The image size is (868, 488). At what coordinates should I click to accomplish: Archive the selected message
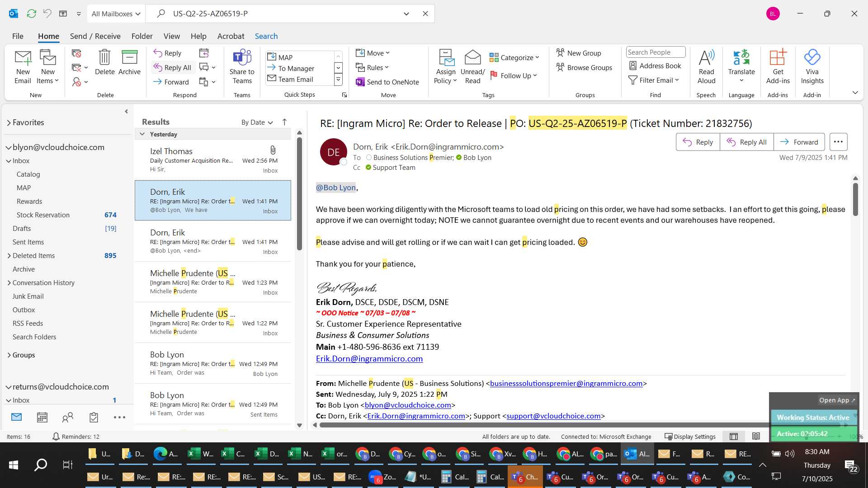[x=129, y=62]
